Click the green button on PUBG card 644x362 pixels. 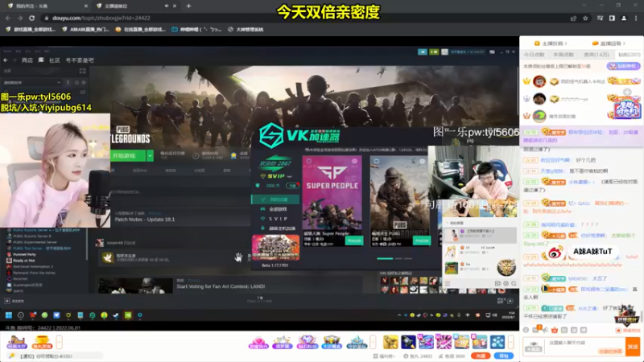pyautogui.click(x=421, y=241)
